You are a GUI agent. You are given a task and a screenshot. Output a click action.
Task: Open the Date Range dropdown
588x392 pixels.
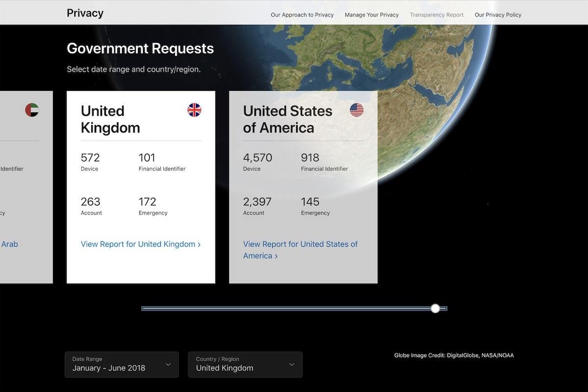tap(122, 365)
